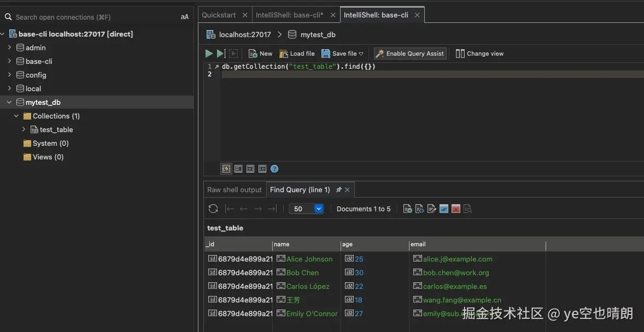The height and width of the screenshot is (332, 644).
Task: Go to the first page of results
Action: (x=230, y=209)
